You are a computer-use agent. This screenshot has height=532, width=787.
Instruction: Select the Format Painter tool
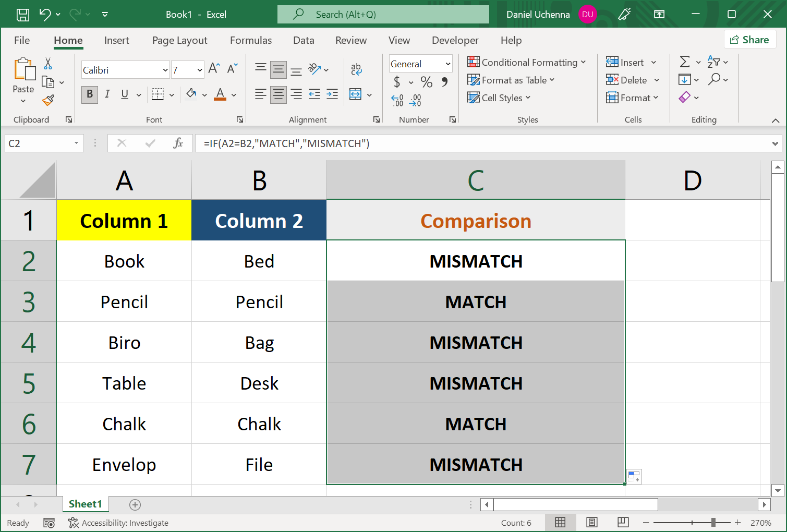49,101
